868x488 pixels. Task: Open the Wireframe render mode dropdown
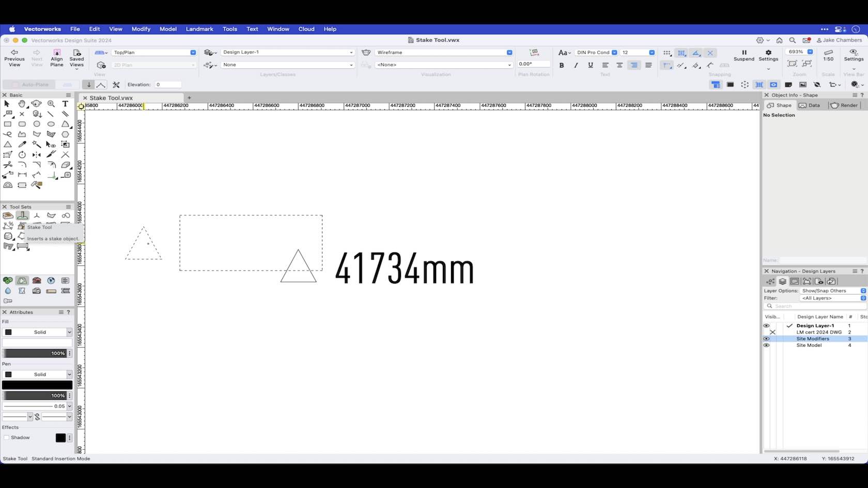[509, 52]
